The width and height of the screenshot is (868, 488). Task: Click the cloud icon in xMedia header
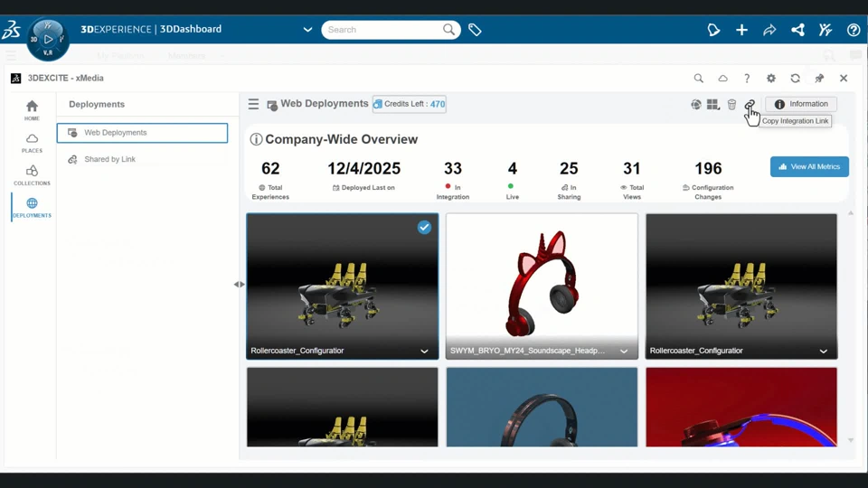click(x=723, y=79)
